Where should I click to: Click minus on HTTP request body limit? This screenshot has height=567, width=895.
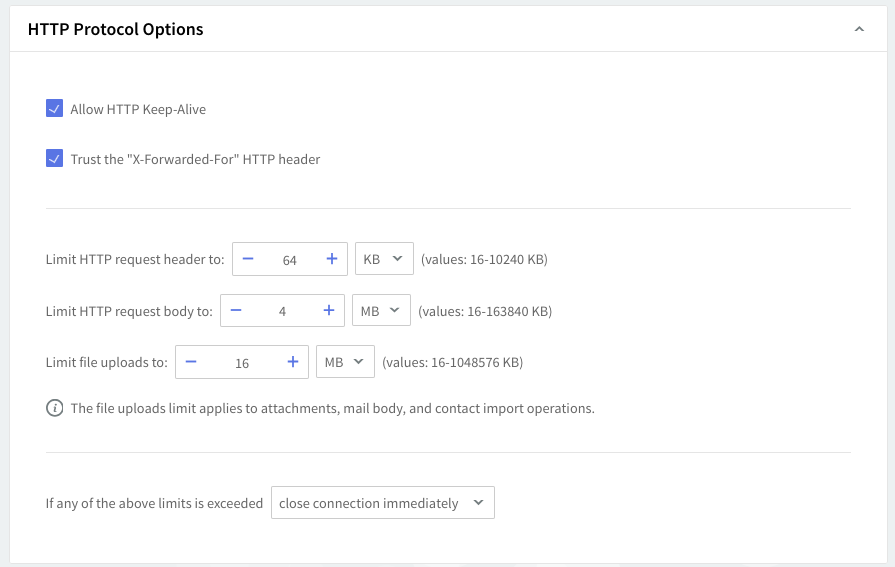tap(236, 311)
